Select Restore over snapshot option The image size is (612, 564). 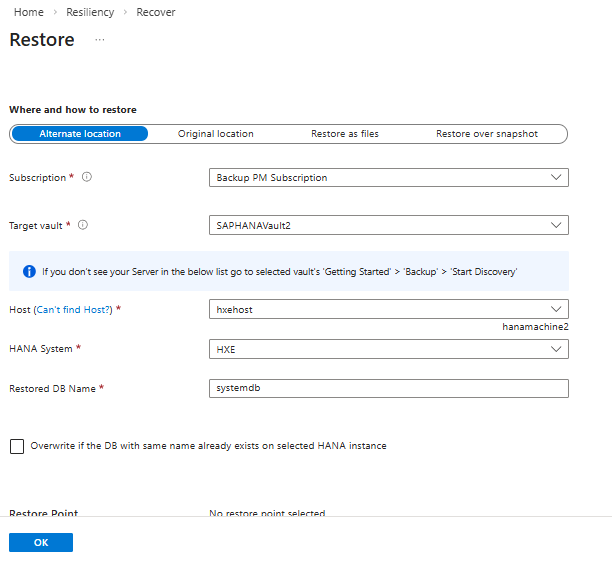pyautogui.click(x=486, y=134)
